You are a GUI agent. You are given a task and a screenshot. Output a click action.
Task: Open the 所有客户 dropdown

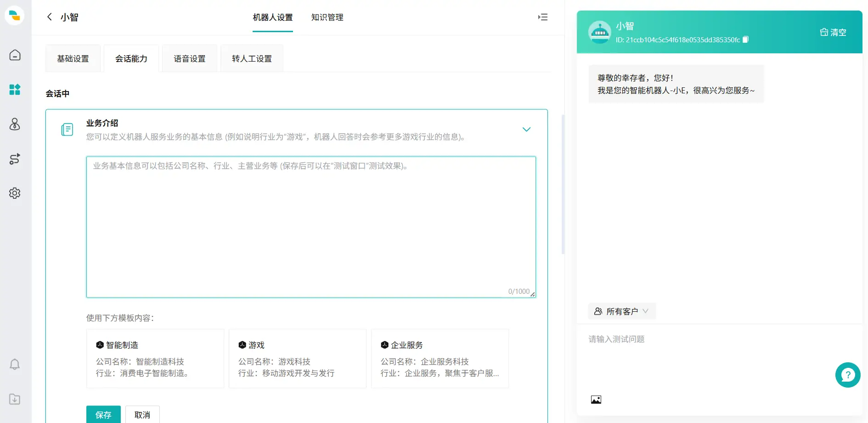[x=622, y=311]
